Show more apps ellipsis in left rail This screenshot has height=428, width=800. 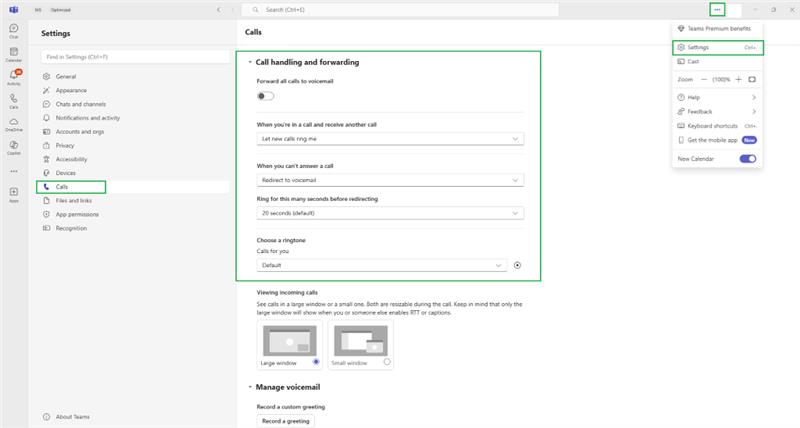tap(14, 171)
